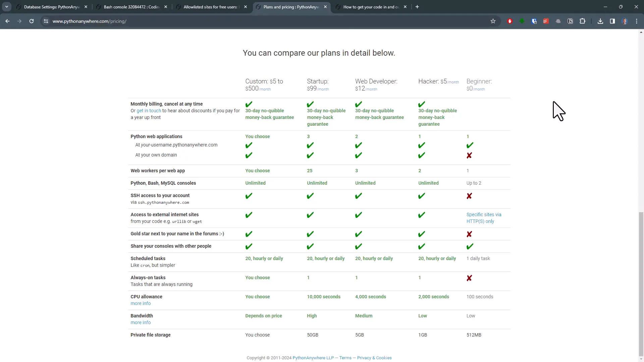Bookmark this page with the star icon
Viewport: 644px width, 362px height.
[493, 21]
